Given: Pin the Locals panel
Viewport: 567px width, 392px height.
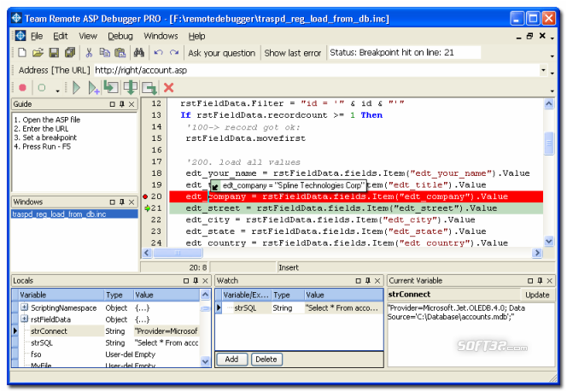Looking at the screenshot, I should pos(196,281).
